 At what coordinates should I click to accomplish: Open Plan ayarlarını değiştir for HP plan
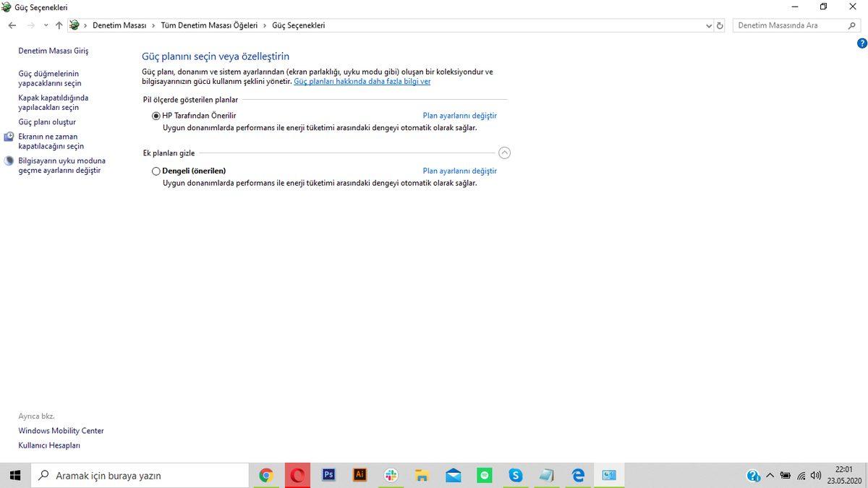pos(459,115)
